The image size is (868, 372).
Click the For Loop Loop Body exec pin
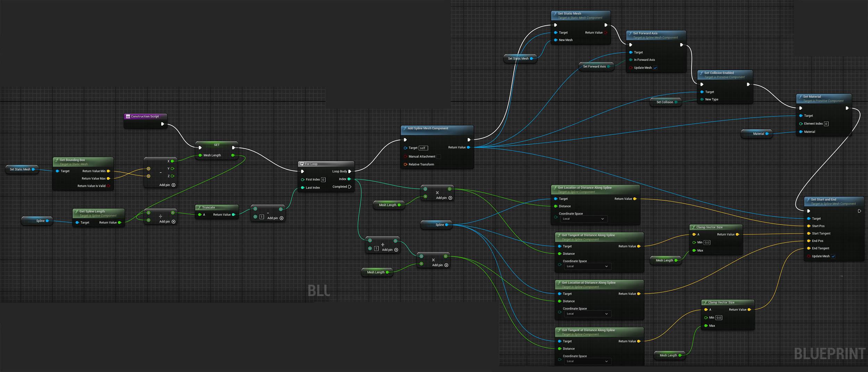point(350,171)
